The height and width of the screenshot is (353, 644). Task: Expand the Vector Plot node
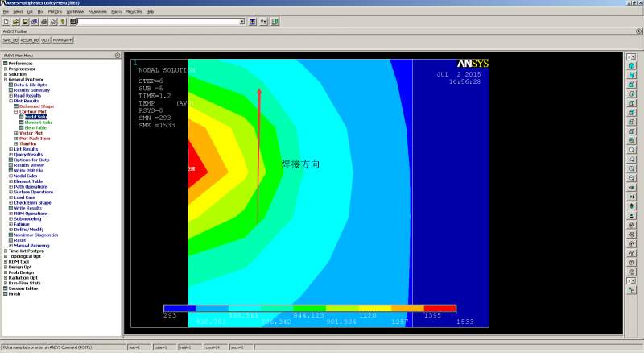(16, 133)
